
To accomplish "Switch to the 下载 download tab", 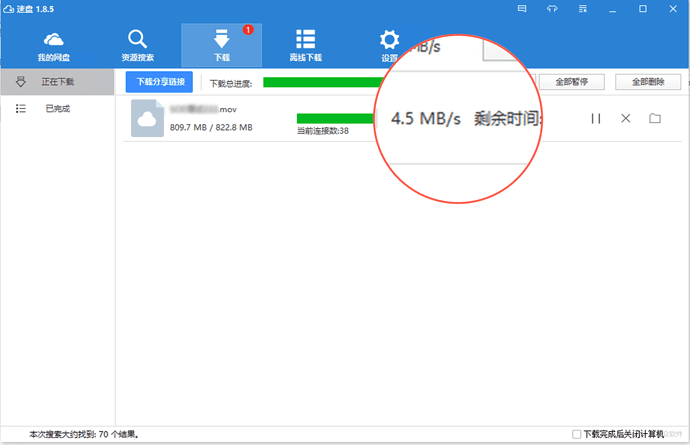I will pyautogui.click(x=221, y=45).
